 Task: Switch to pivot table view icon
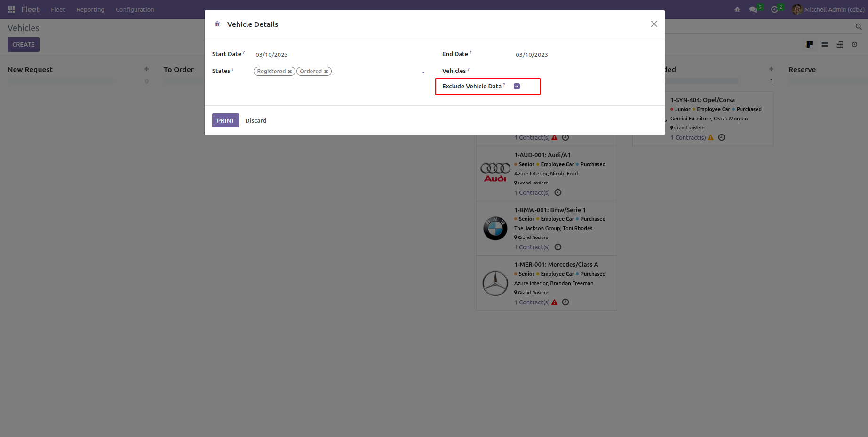840,44
